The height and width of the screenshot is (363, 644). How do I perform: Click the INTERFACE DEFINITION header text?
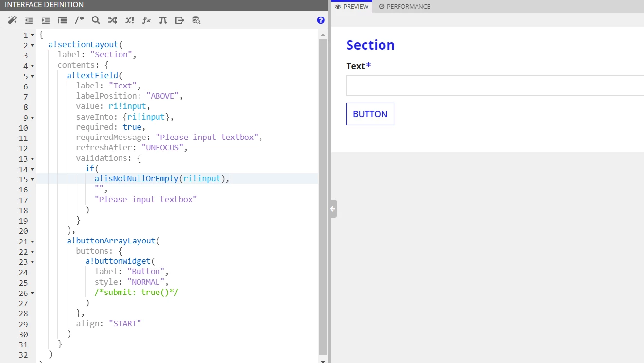[x=44, y=5]
